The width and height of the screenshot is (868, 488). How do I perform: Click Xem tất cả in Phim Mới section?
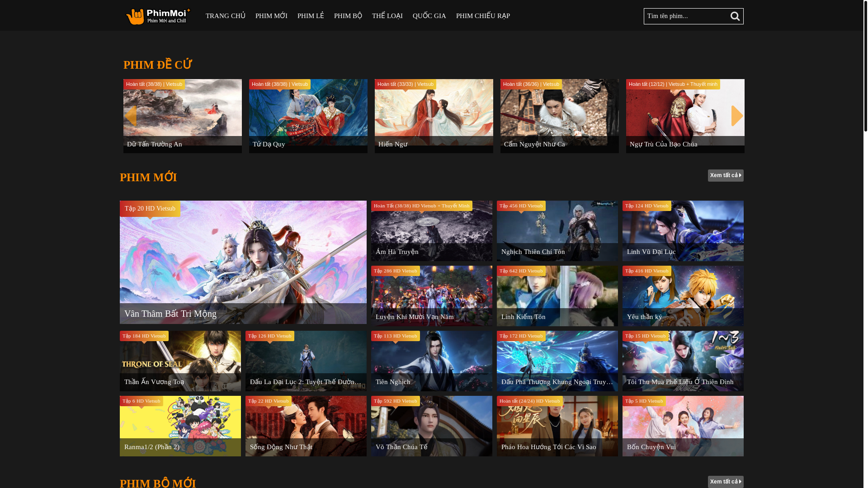tap(726, 175)
